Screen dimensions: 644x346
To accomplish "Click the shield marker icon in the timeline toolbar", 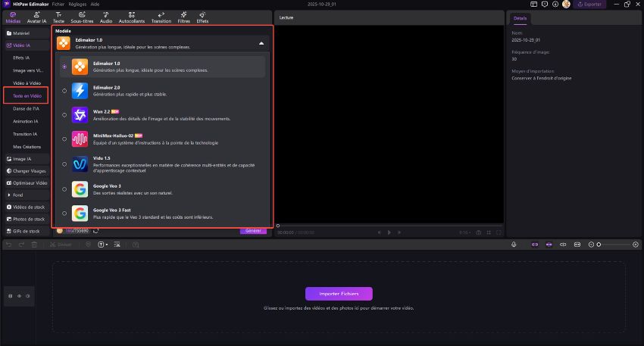I will 88,245.
